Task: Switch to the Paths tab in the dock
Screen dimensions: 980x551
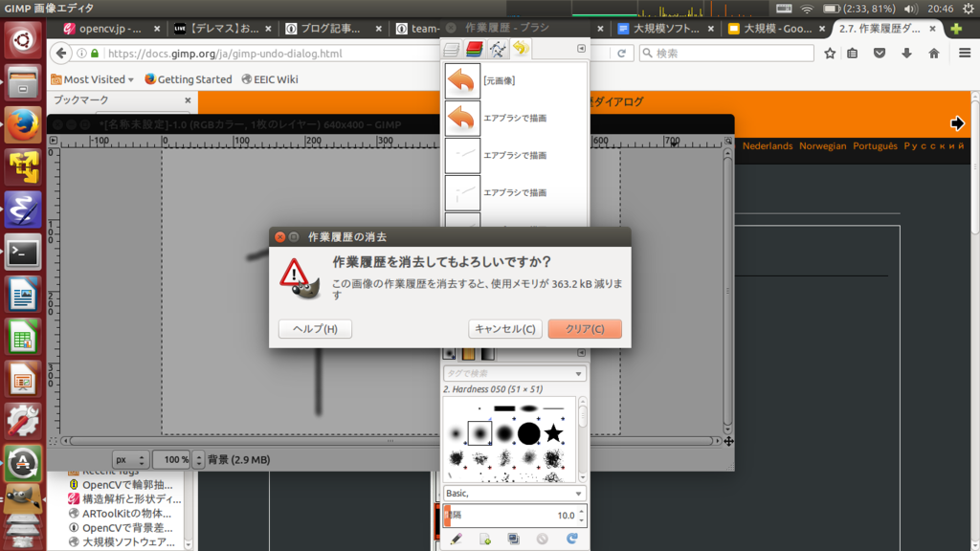Action: click(498, 49)
